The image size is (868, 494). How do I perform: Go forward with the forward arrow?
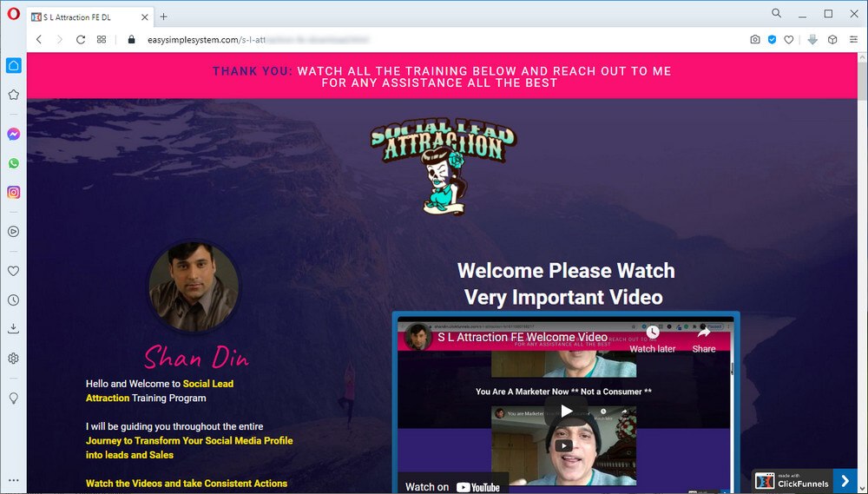(x=59, y=39)
